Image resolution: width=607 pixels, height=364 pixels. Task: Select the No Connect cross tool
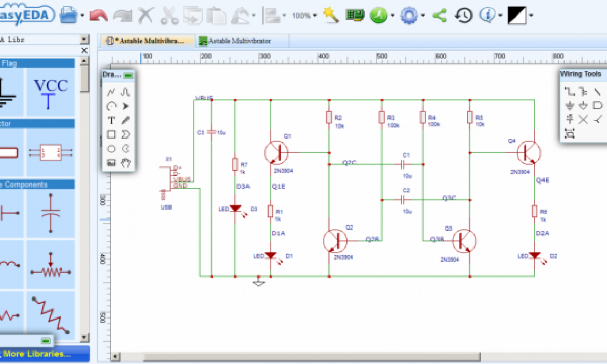point(584,120)
